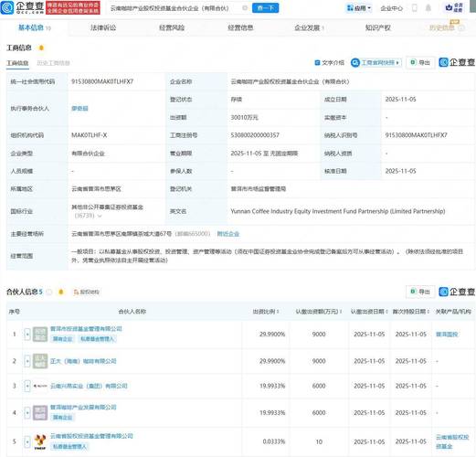Click 私募基金管理人 tag under partner row 5

(69, 447)
